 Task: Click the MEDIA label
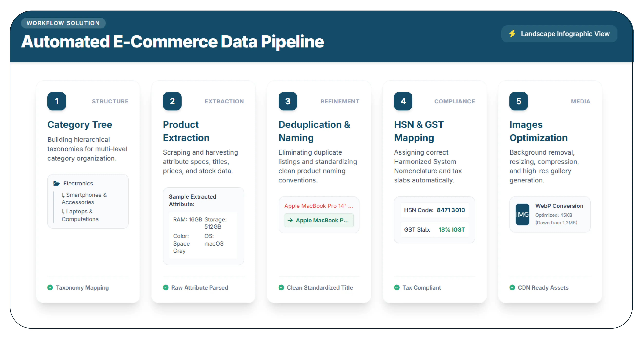580,101
